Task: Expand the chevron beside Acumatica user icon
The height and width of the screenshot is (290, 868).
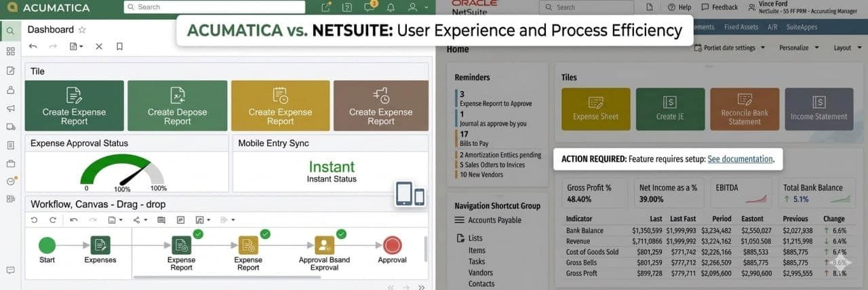Action: tap(426, 7)
